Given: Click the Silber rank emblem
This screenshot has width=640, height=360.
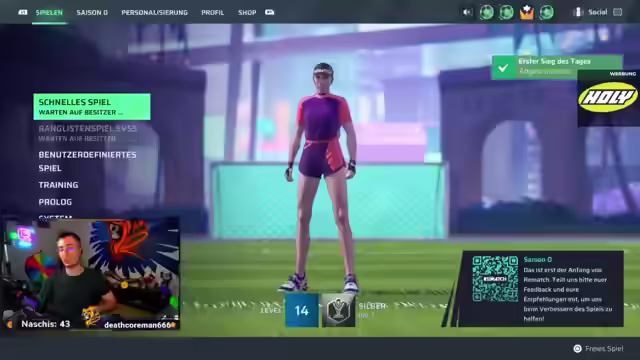Looking at the screenshot, I should [338, 310].
